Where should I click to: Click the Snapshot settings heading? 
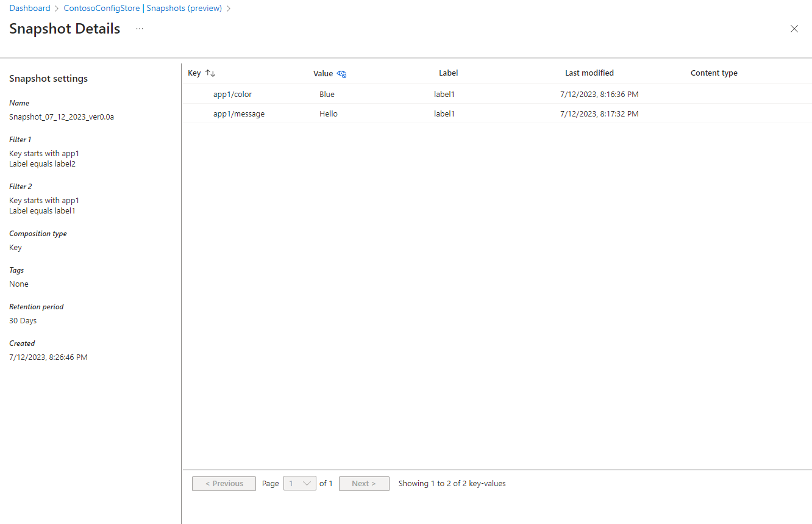click(x=49, y=79)
